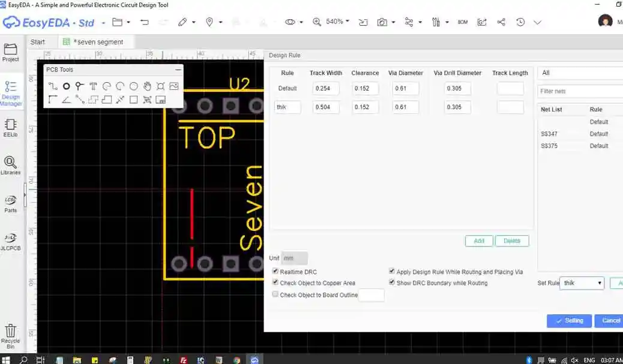
Task: Click the Setting button in Design Rule dialog
Action: pyautogui.click(x=568, y=321)
